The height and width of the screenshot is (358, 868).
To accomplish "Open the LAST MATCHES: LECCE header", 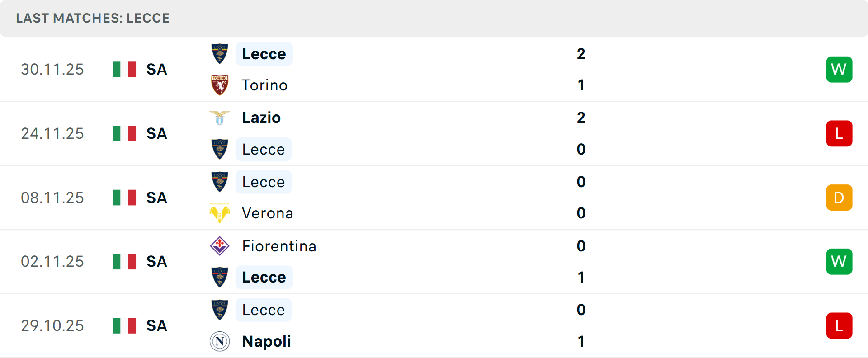I will [x=93, y=18].
